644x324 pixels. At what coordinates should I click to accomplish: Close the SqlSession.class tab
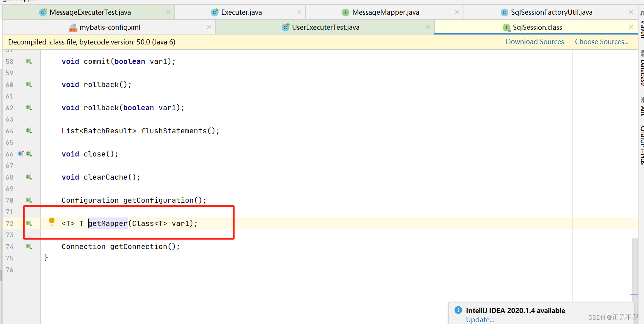pyautogui.click(x=631, y=27)
